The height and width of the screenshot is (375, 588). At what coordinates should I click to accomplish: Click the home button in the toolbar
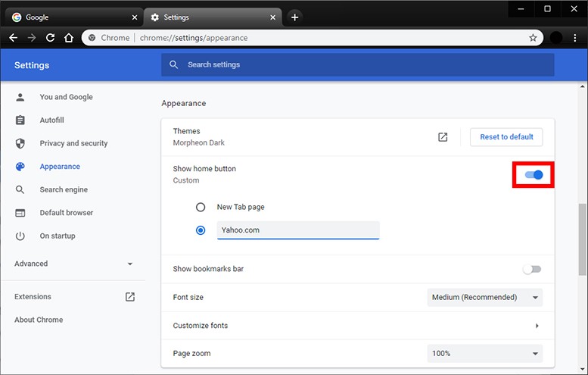coord(68,37)
